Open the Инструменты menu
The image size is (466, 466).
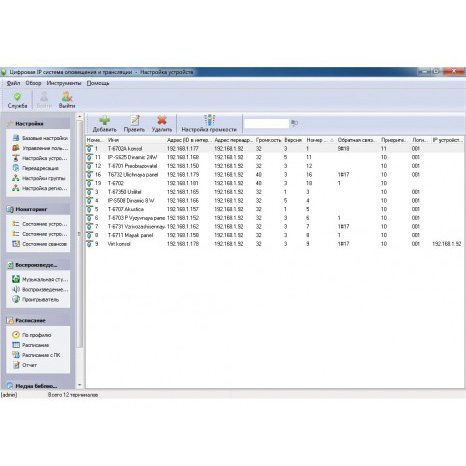tap(64, 83)
